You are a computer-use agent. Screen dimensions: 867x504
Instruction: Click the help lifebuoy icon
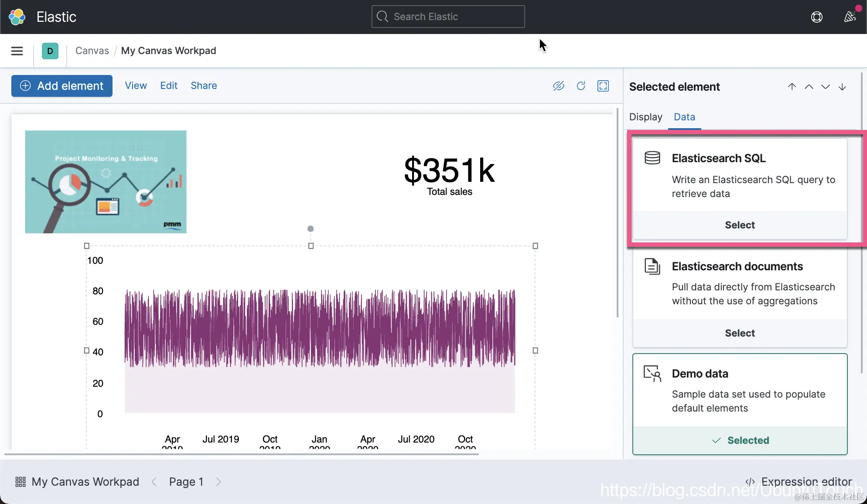pos(816,17)
